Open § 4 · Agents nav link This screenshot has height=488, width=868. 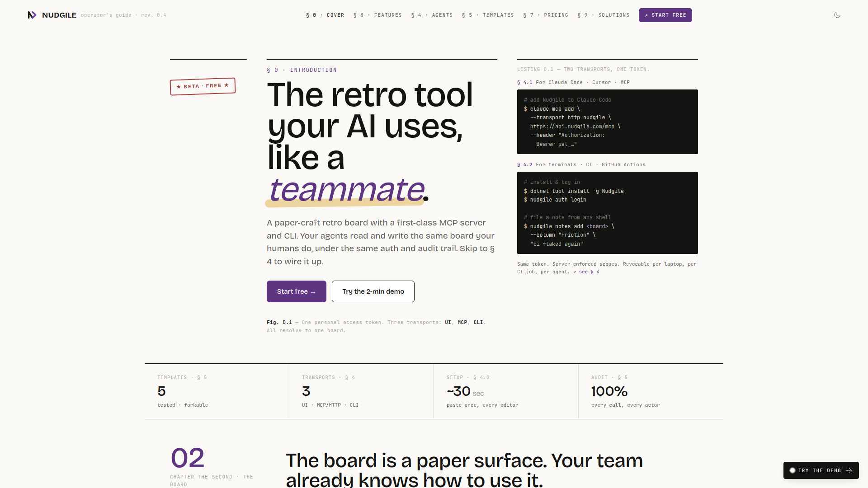point(432,15)
